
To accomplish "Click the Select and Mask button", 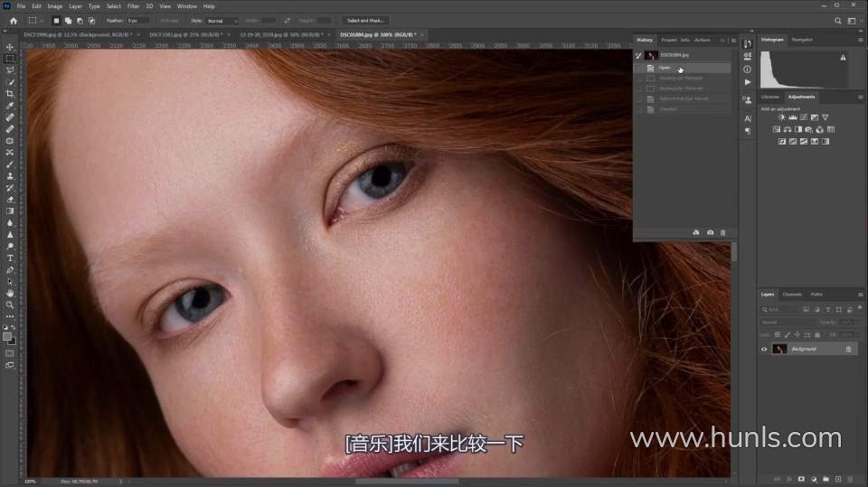I will 365,21.
